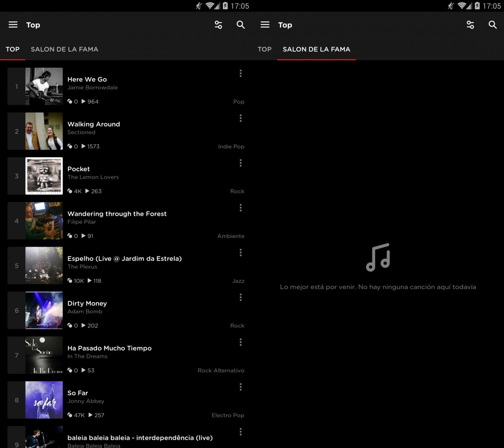Tap the Ambiente genre label
Screen dimensions: 504x448
pos(231,236)
